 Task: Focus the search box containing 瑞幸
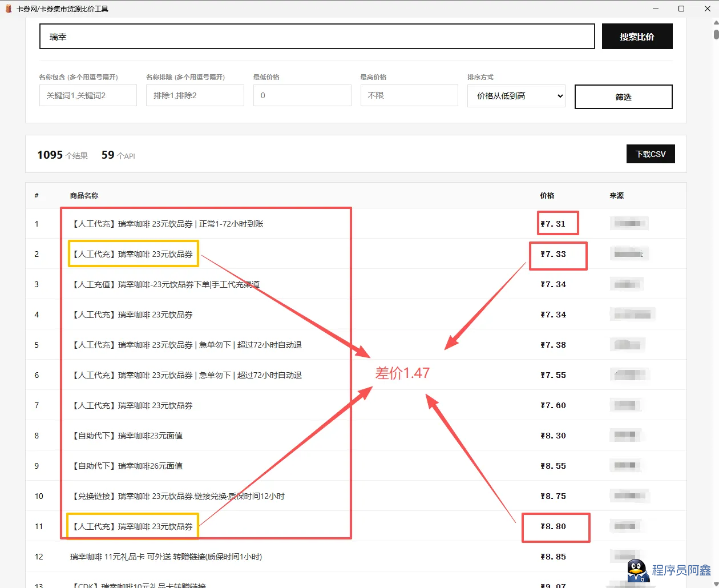tap(317, 37)
